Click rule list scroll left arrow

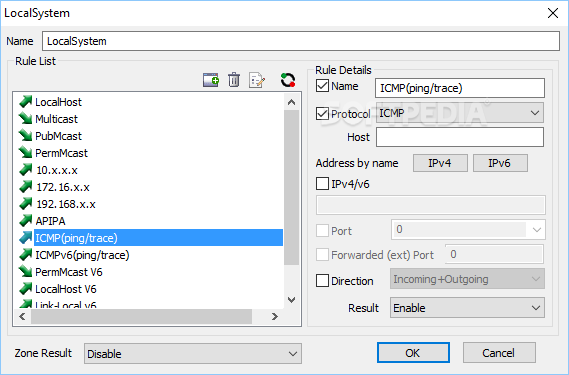coord(22,317)
